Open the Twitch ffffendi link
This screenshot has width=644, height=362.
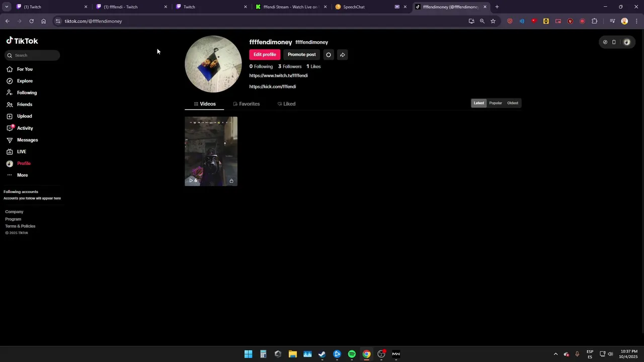[x=278, y=75]
